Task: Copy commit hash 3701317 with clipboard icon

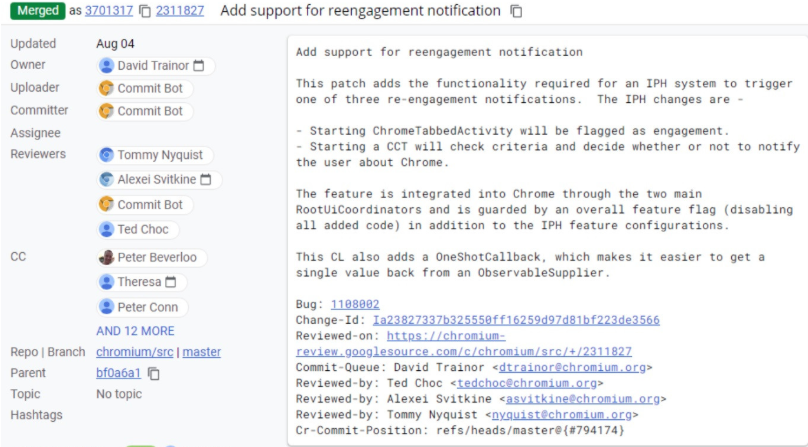Action: click(x=145, y=11)
